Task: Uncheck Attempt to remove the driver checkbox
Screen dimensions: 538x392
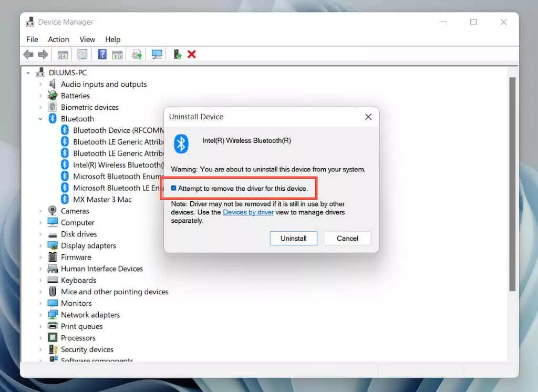Action: click(173, 188)
